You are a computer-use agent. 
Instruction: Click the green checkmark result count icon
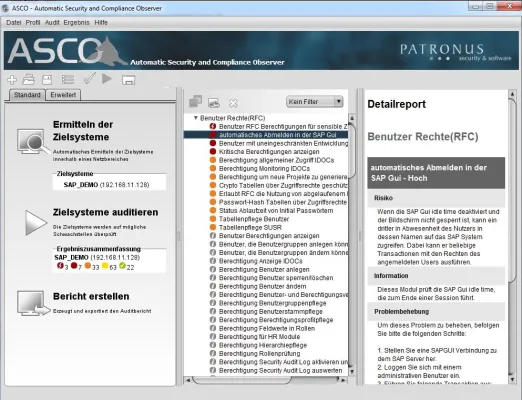[122, 266]
